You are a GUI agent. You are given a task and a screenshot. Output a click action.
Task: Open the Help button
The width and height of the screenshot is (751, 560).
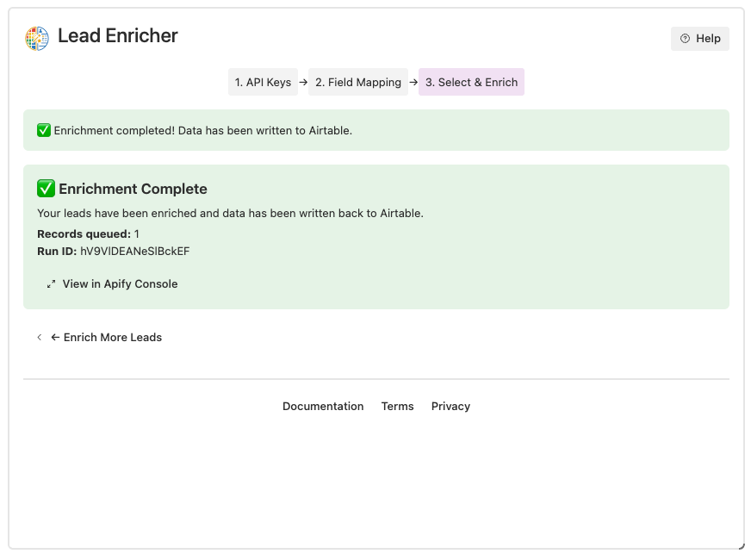(x=699, y=39)
